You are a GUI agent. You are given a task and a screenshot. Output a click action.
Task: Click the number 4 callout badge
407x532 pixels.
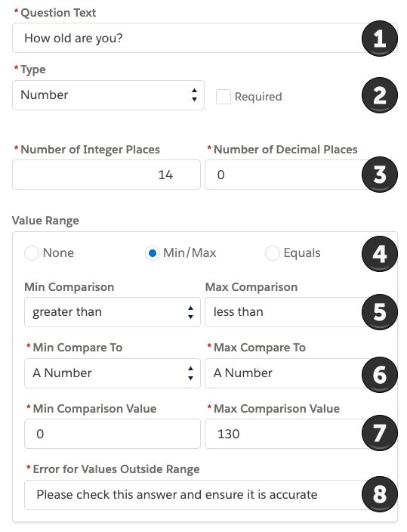[380, 254]
